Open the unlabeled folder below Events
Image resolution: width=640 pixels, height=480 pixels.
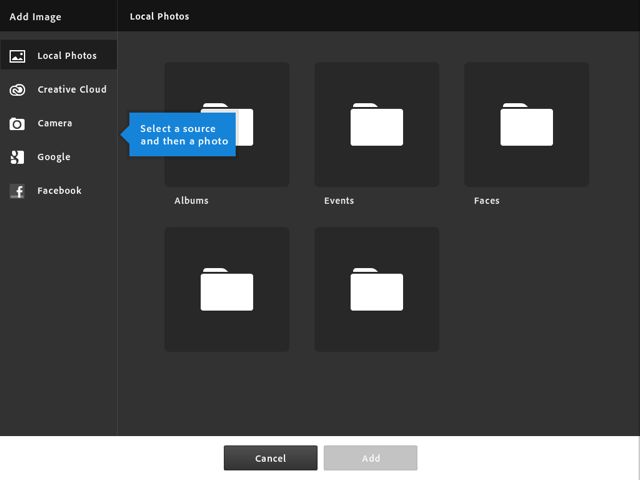[377, 289]
